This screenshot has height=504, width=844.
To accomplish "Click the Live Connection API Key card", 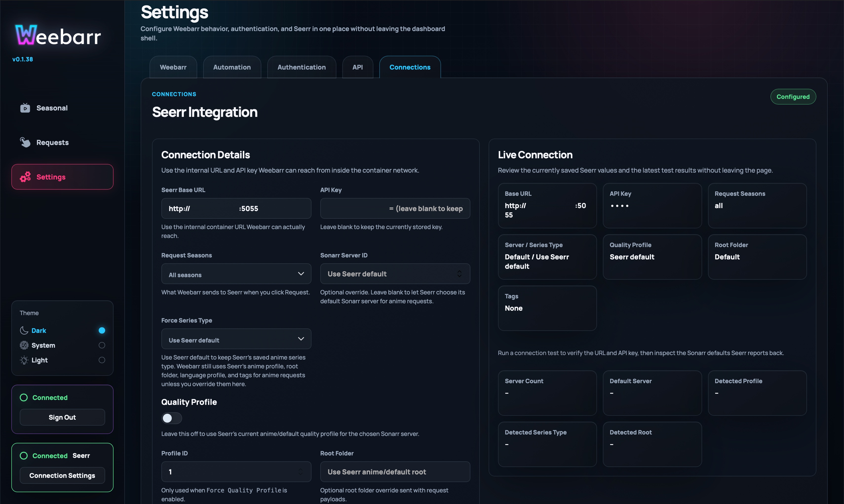I will click(x=652, y=206).
